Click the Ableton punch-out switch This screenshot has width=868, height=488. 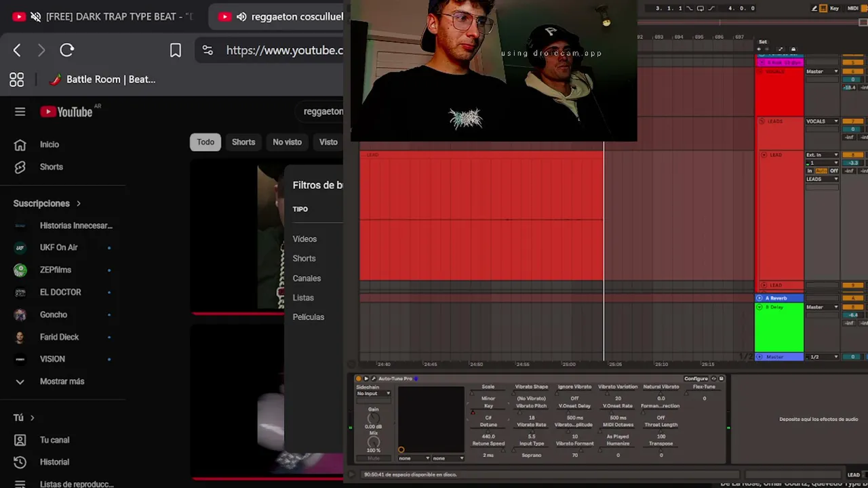point(711,8)
